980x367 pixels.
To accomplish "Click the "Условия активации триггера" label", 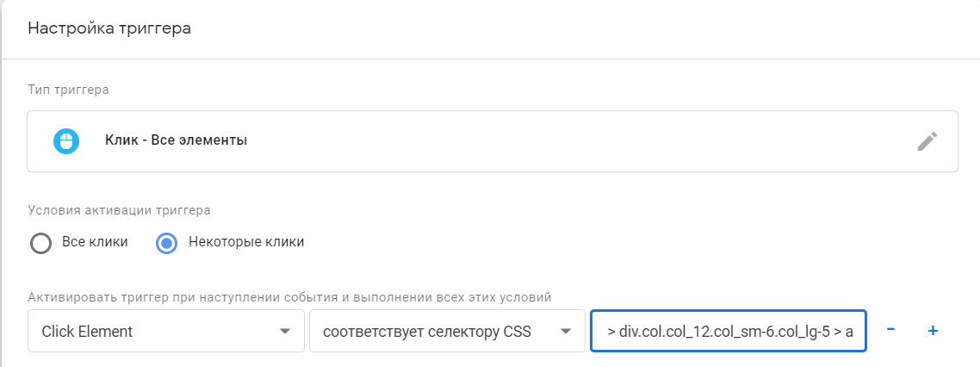I will click(119, 211).
